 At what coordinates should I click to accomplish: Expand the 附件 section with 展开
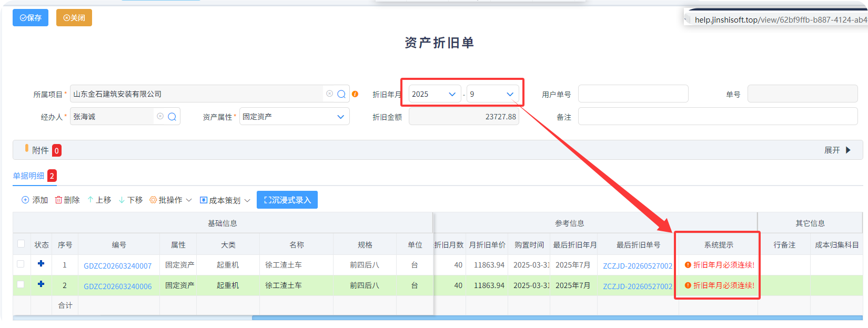837,150
